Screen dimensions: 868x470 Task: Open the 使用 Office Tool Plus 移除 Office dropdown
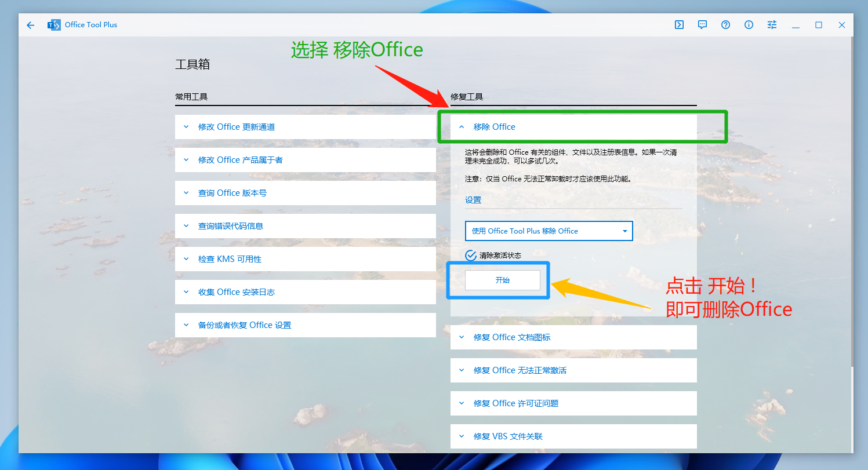pyautogui.click(x=549, y=231)
